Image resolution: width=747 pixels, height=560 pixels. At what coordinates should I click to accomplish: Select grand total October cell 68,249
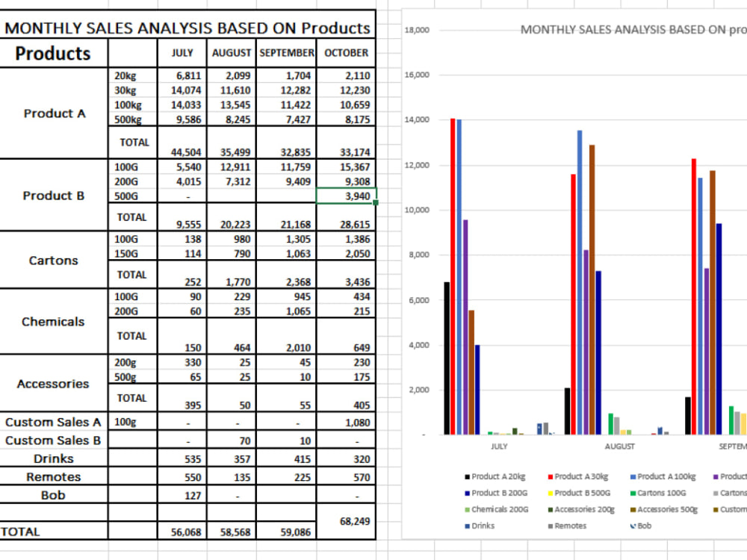(347, 521)
